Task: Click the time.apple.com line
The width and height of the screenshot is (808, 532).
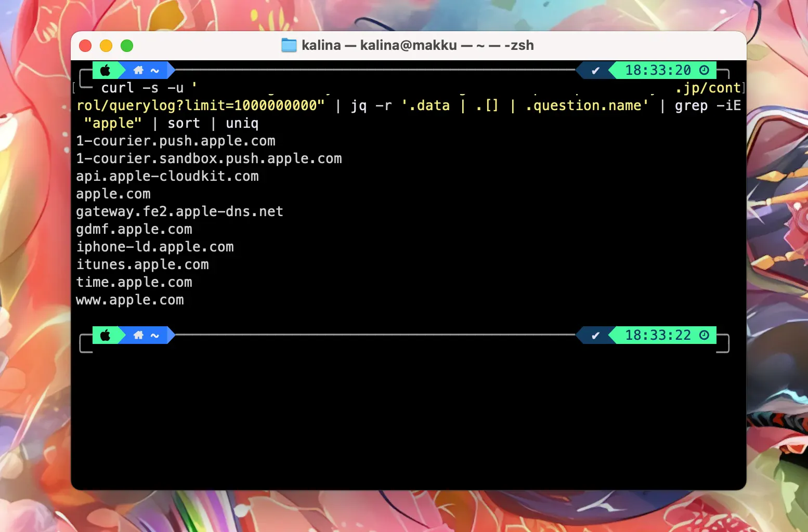Action: point(134,282)
